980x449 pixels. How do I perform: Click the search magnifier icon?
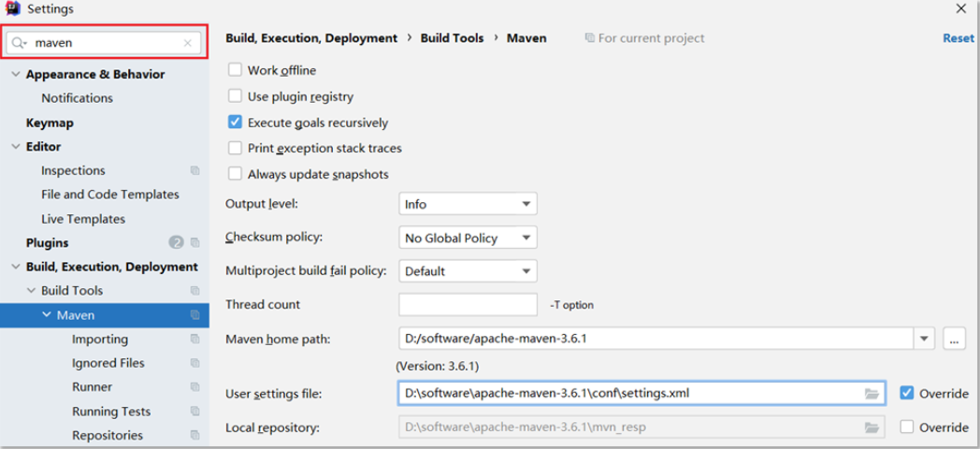click(x=20, y=43)
